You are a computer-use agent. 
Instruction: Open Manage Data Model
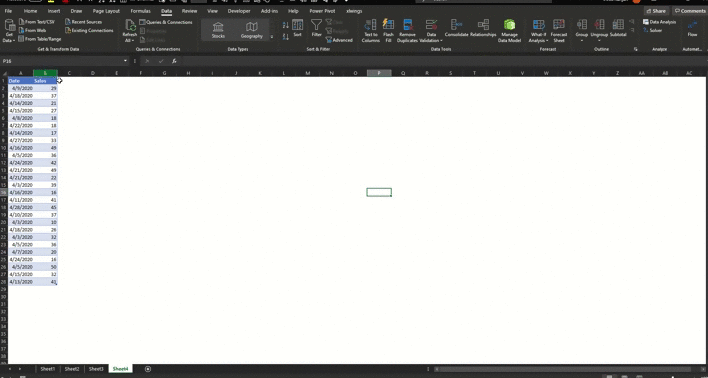pos(509,31)
